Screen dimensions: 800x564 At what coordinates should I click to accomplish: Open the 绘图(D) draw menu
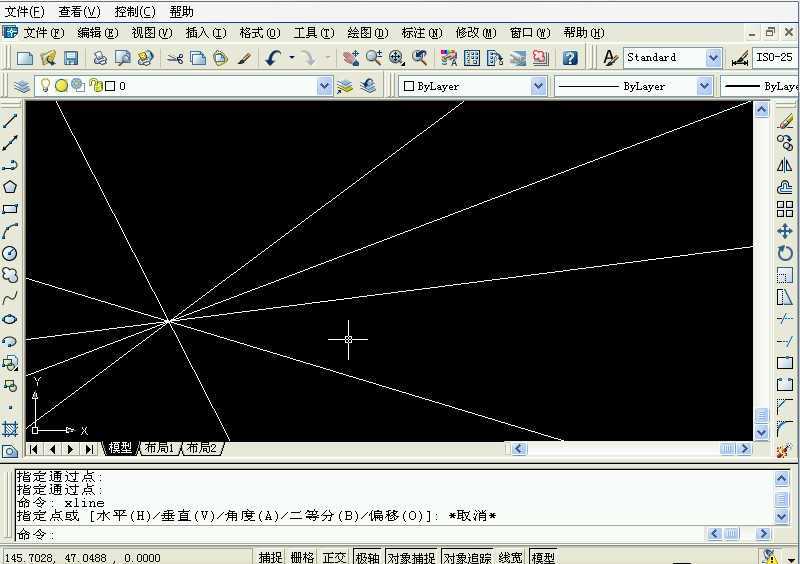click(367, 33)
